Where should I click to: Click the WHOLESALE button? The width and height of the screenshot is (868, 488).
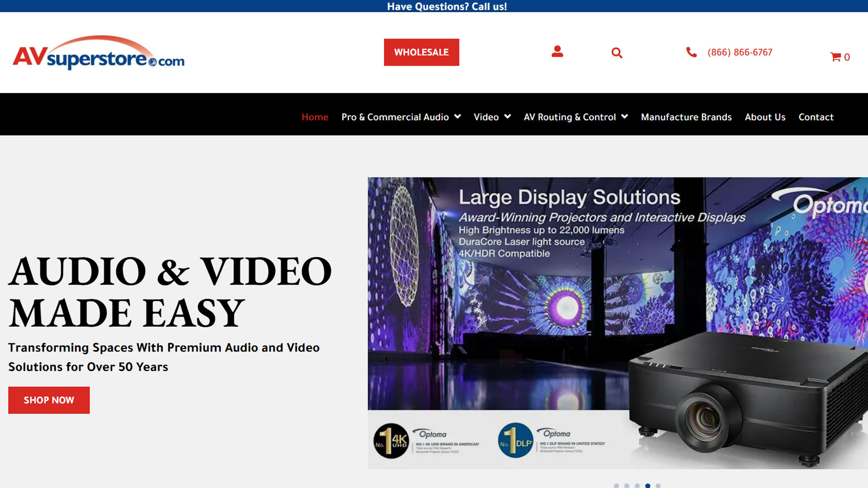(x=421, y=52)
